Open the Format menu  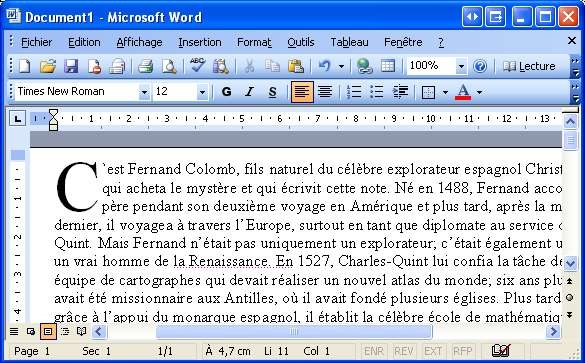point(254,42)
